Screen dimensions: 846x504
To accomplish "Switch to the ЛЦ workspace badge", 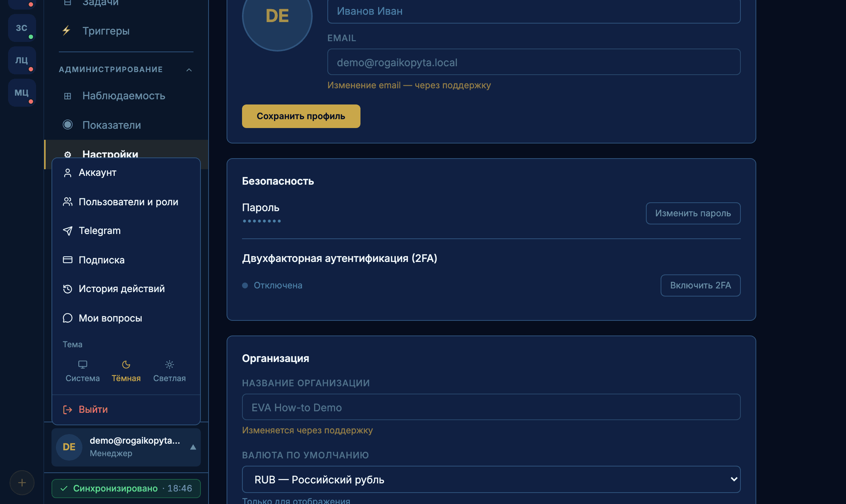I will point(22,60).
